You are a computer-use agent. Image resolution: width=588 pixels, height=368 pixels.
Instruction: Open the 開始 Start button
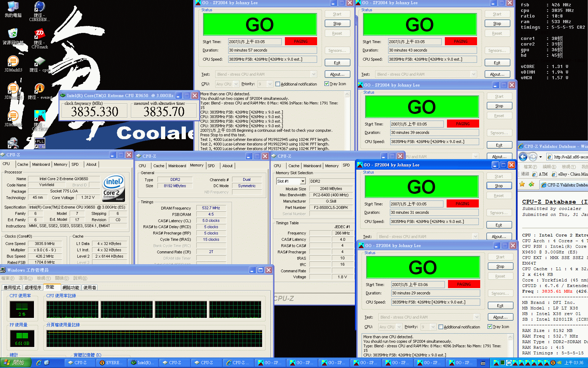point(15,363)
